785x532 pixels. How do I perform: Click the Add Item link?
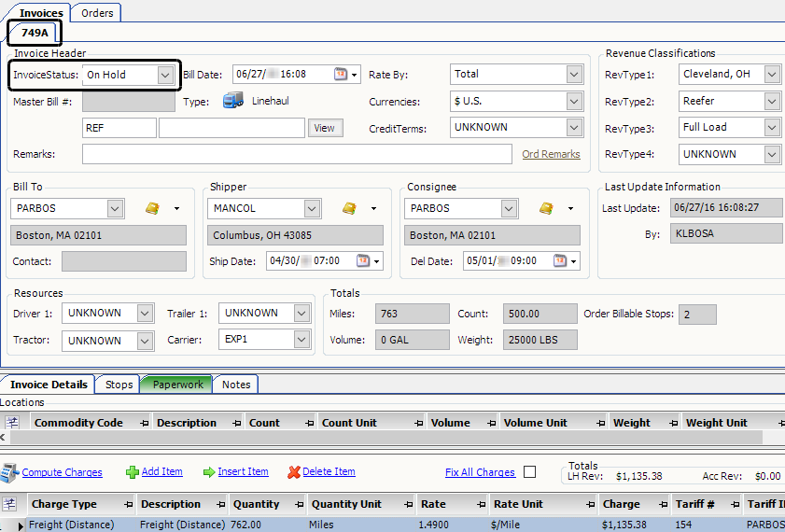(x=161, y=471)
